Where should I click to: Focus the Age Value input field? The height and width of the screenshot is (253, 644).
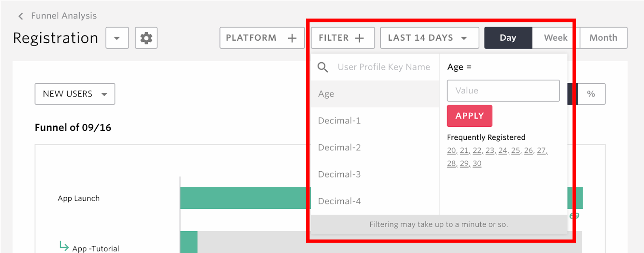point(503,91)
